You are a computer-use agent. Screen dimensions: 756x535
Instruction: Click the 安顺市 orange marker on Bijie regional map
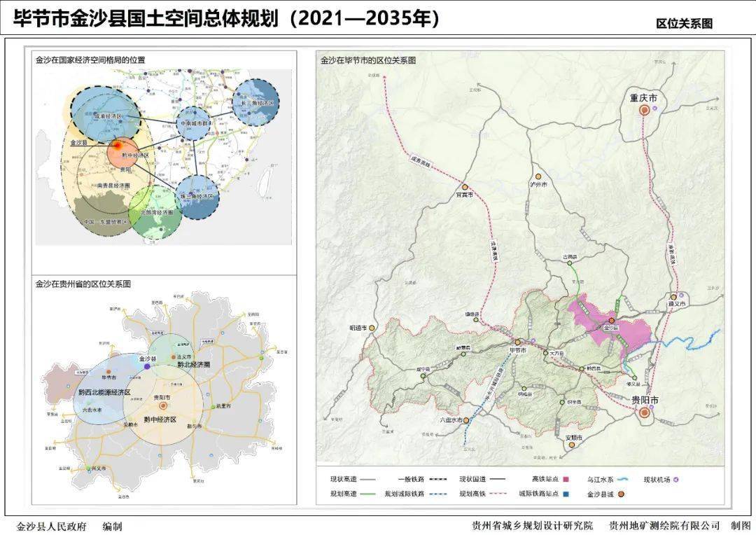pos(572,445)
